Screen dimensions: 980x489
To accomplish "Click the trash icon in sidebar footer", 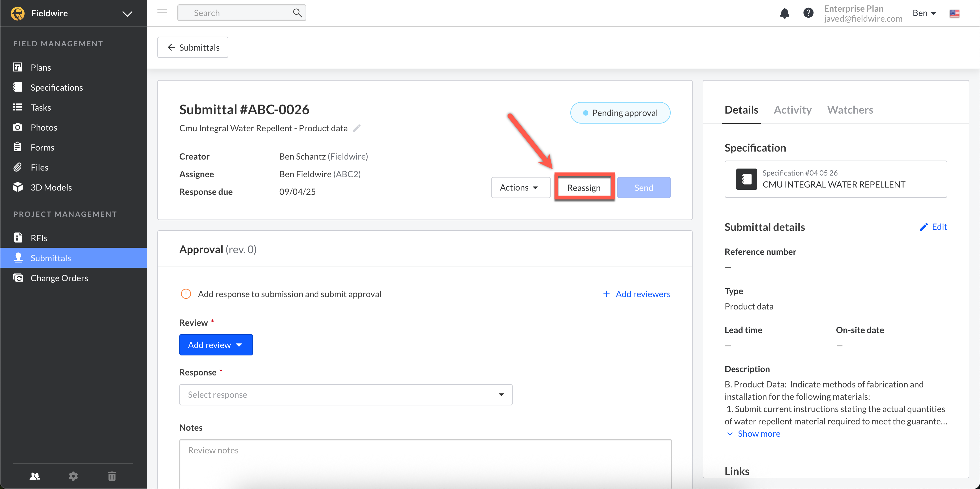I will tap(112, 476).
